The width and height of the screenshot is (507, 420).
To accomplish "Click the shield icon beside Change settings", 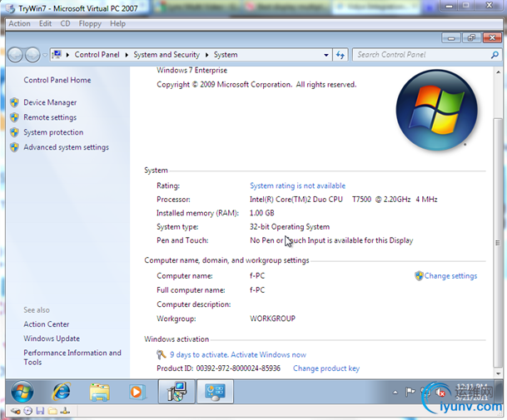I will point(419,276).
